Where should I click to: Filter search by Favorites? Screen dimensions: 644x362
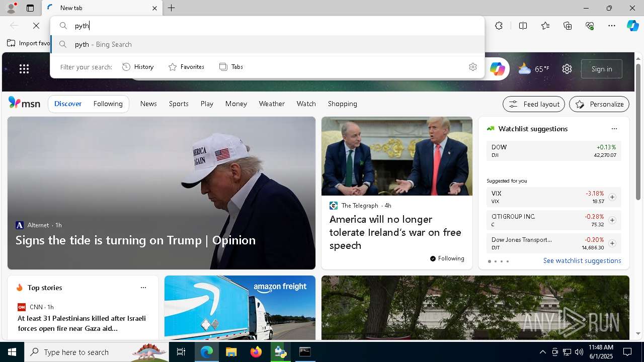pyautogui.click(x=186, y=67)
